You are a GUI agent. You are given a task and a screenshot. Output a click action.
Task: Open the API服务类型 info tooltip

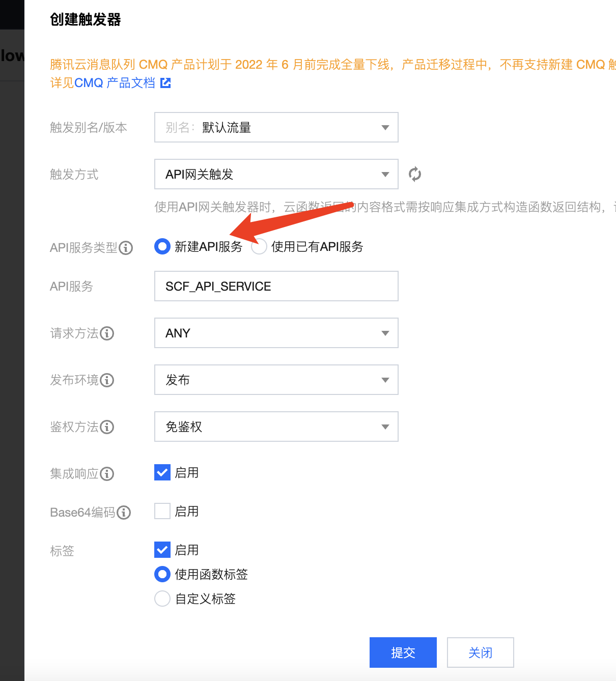[125, 248]
